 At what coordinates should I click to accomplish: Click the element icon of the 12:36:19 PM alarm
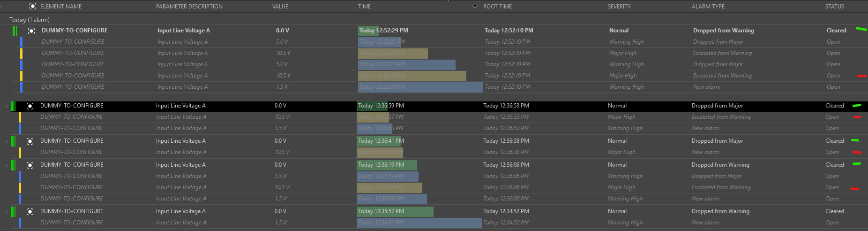[x=30, y=165]
